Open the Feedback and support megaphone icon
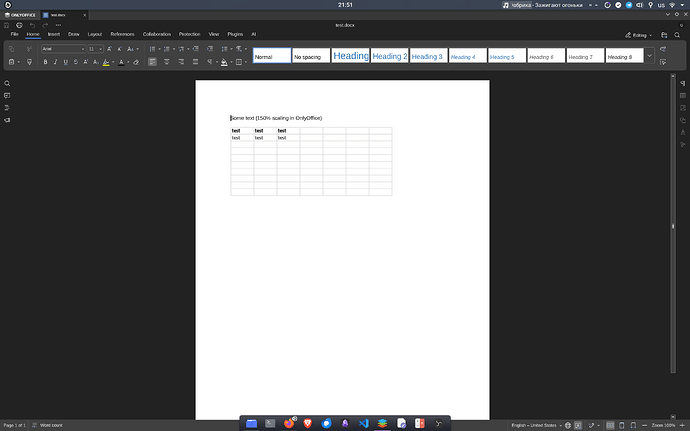Viewport: 690px width, 431px height. pos(7,120)
